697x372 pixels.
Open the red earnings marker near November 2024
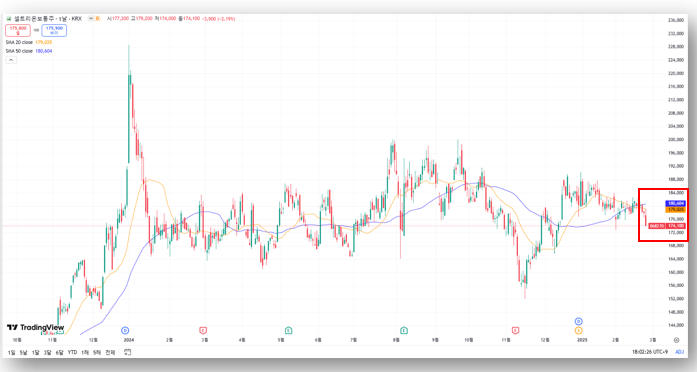[515, 330]
